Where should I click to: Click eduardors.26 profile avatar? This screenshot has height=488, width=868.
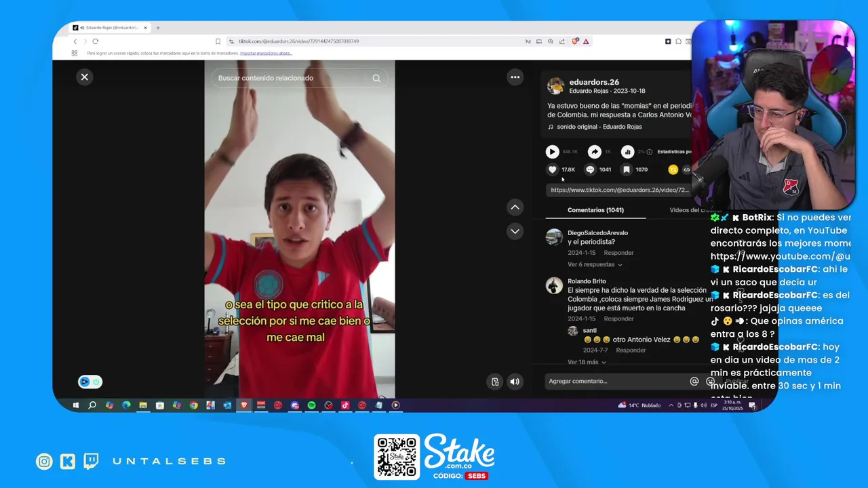(x=555, y=85)
